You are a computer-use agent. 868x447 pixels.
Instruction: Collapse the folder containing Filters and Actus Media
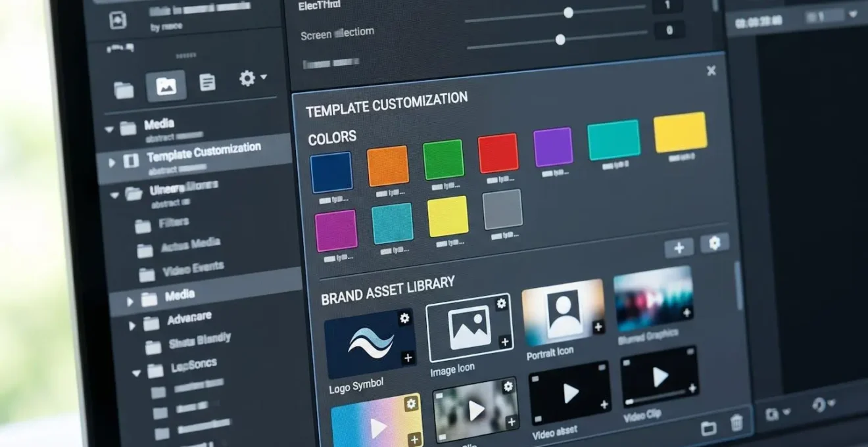coord(116,195)
